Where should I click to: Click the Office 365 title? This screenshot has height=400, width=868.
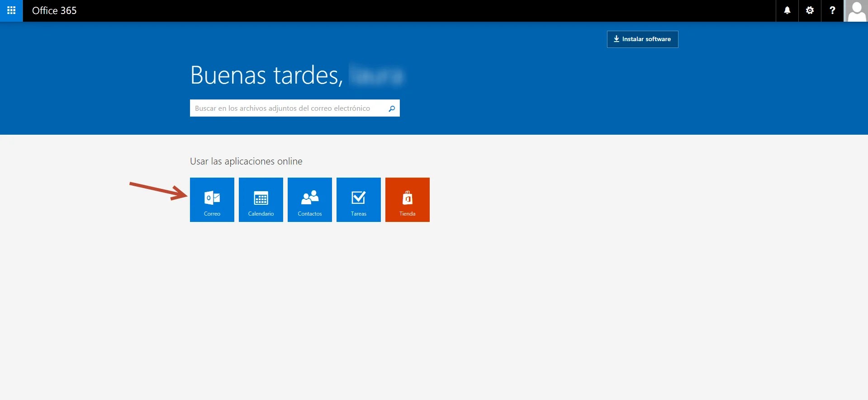click(54, 10)
